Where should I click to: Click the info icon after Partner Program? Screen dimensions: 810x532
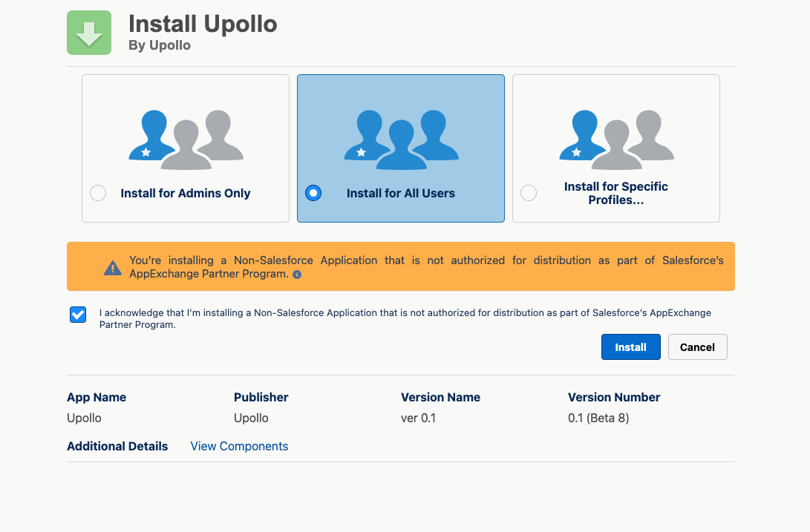point(297,275)
